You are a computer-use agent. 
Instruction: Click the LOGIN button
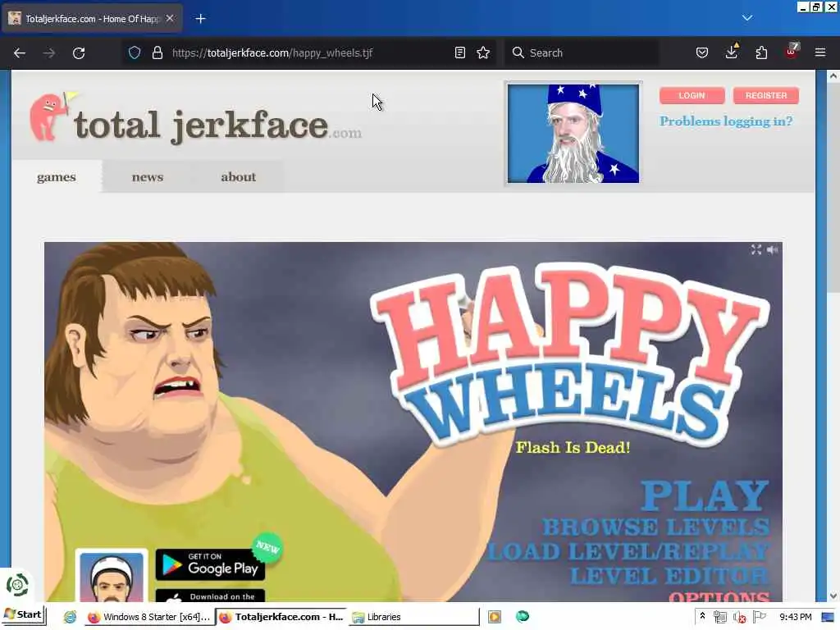click(692, 95)
